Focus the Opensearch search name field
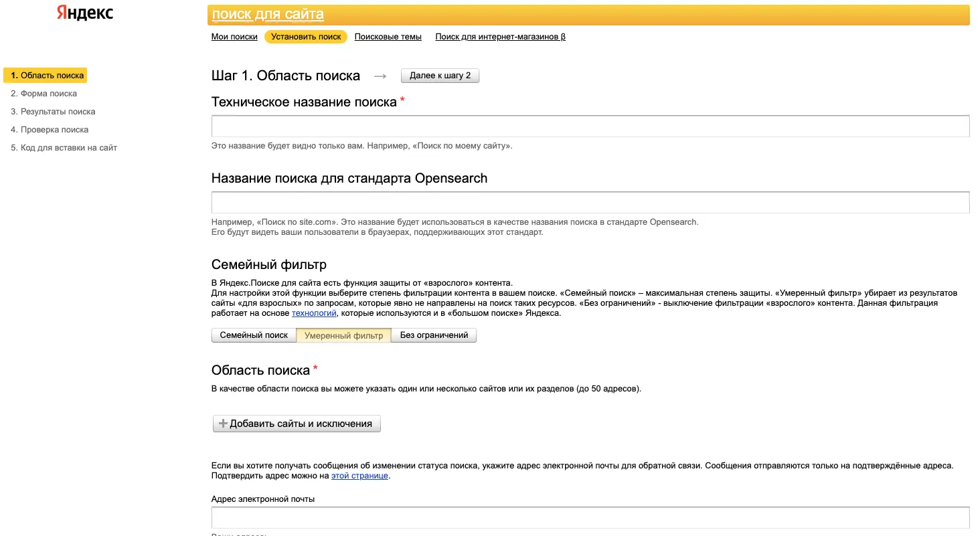 point(590,203)
